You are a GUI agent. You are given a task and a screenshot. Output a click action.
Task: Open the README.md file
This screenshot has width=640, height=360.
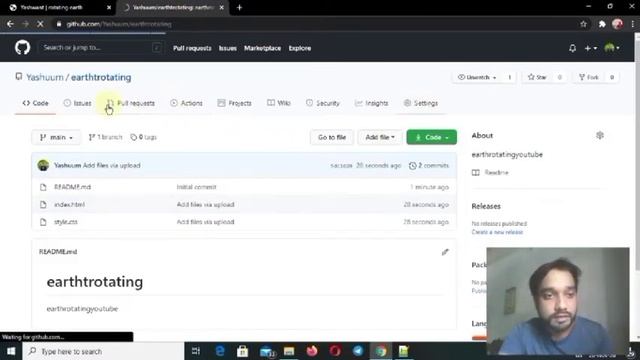72,187
